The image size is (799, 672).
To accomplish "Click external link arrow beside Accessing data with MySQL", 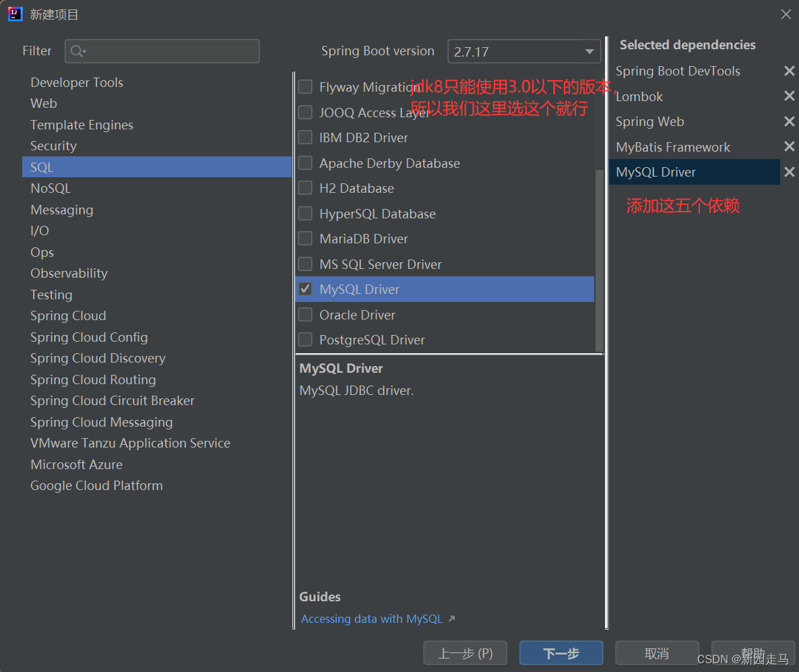I will [x=451, y=619].
